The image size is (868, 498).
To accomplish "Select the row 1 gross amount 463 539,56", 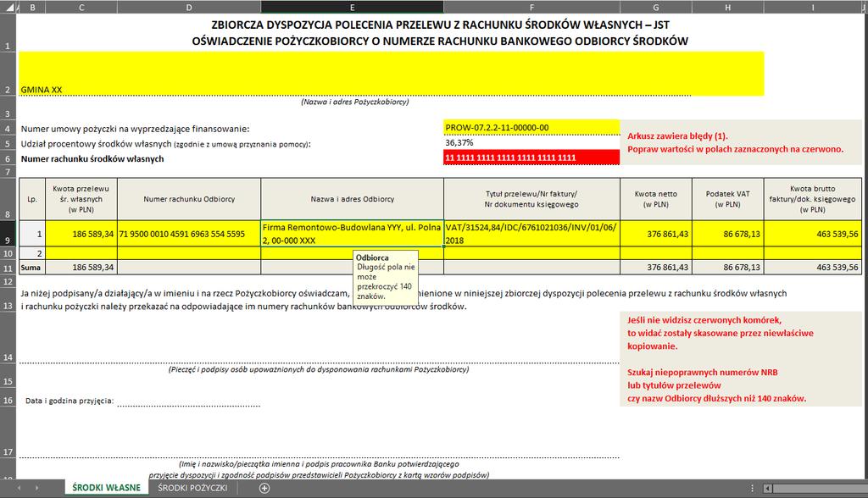I will click(813, 234).
